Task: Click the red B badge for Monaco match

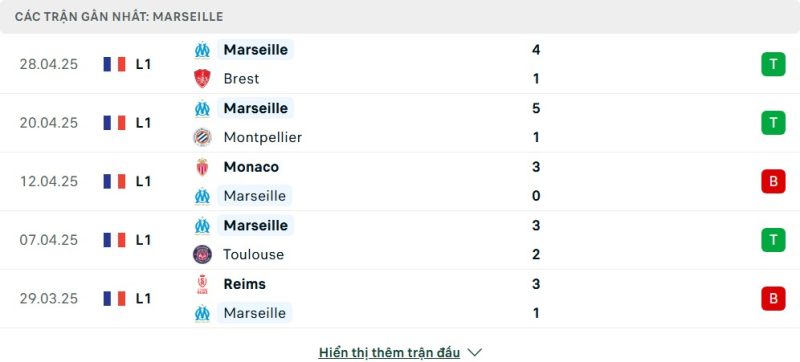Action: coord(773,182)
